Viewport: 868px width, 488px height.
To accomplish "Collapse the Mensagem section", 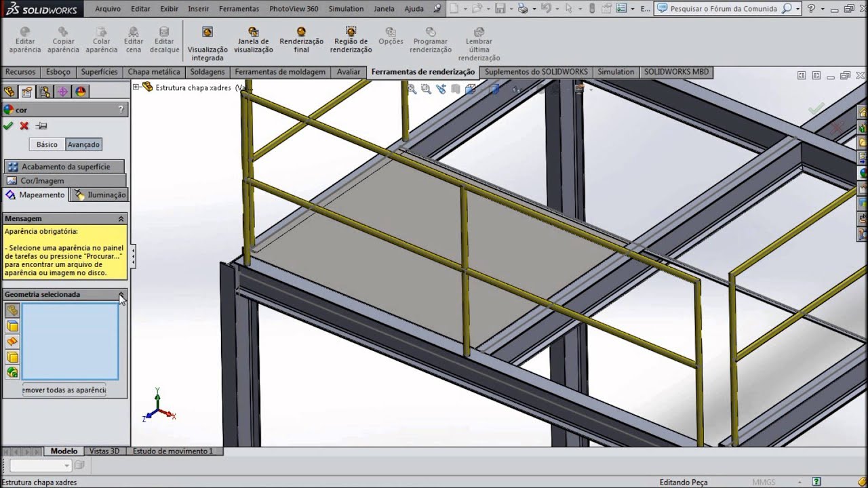I will (x=121, y=218).
